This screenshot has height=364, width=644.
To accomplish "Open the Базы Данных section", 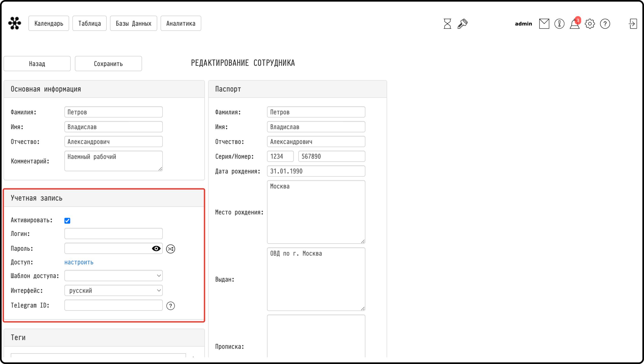I will (x=134, y=23).
